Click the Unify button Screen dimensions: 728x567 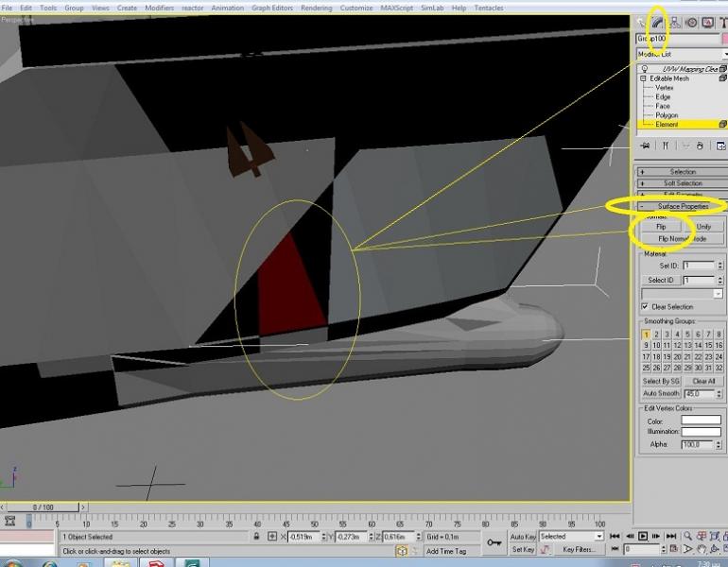point(703,227)
